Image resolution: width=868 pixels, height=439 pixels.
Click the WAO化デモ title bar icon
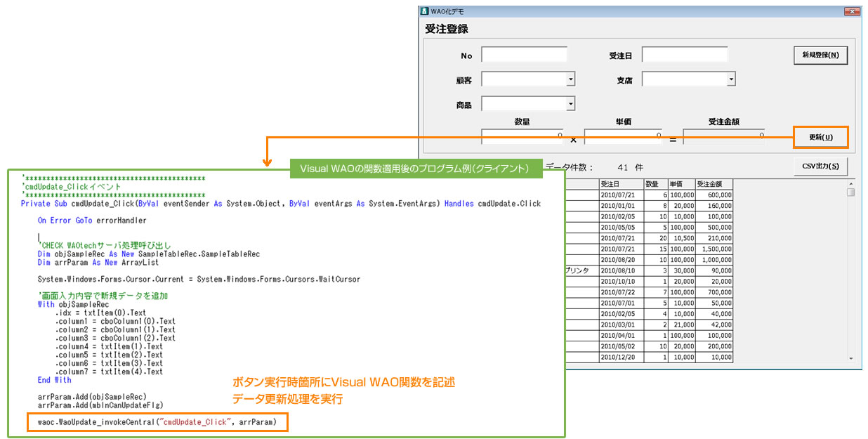[423, 11]
